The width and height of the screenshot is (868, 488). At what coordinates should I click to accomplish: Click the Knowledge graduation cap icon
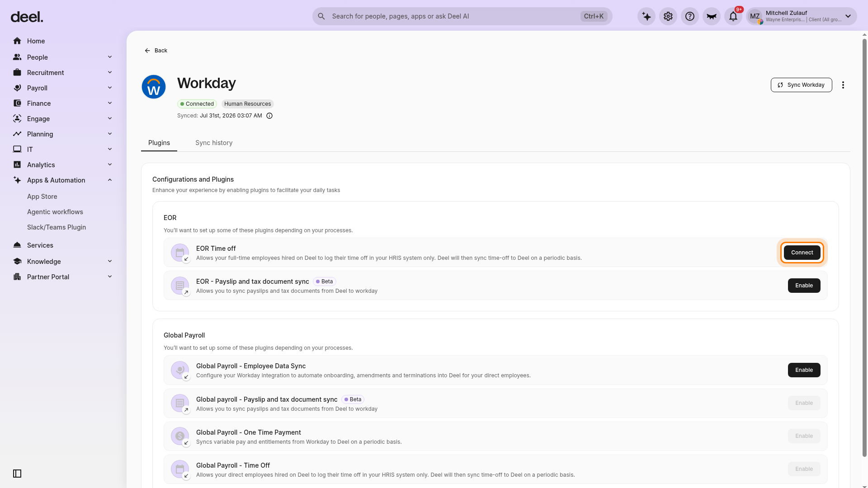(x=17, y=262)
